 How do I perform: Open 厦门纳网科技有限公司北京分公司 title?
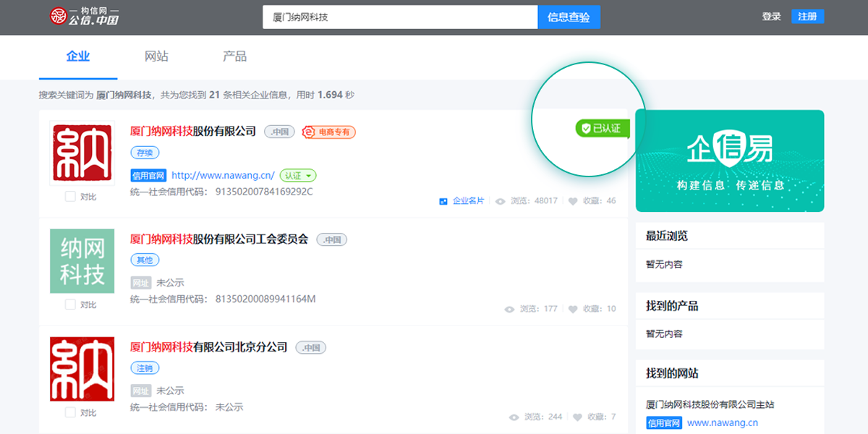[209, 347]
